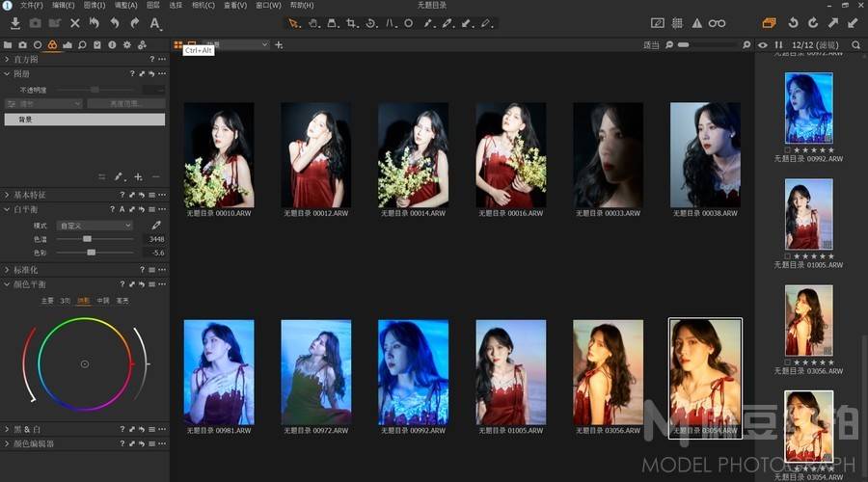Screen dimensions: 868x482
Task: Click the Capture camera icon in main toolbar
Action: click(35, 23)
